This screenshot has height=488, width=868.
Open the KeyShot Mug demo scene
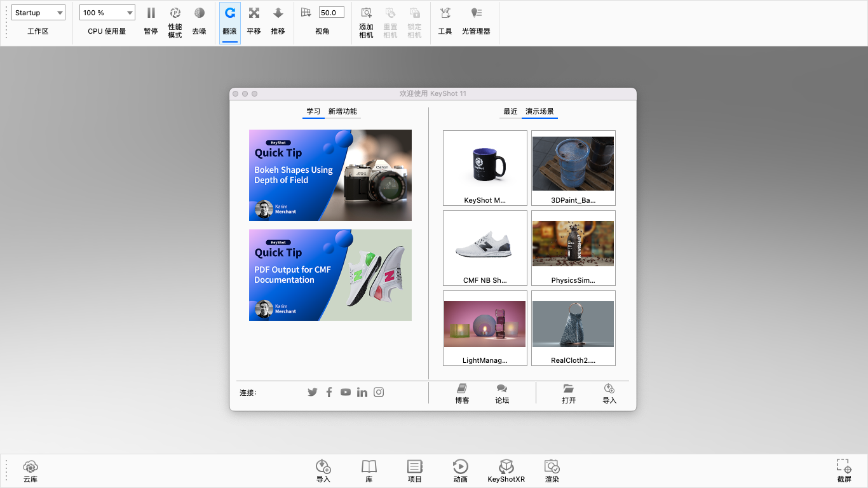pos(485,168)
